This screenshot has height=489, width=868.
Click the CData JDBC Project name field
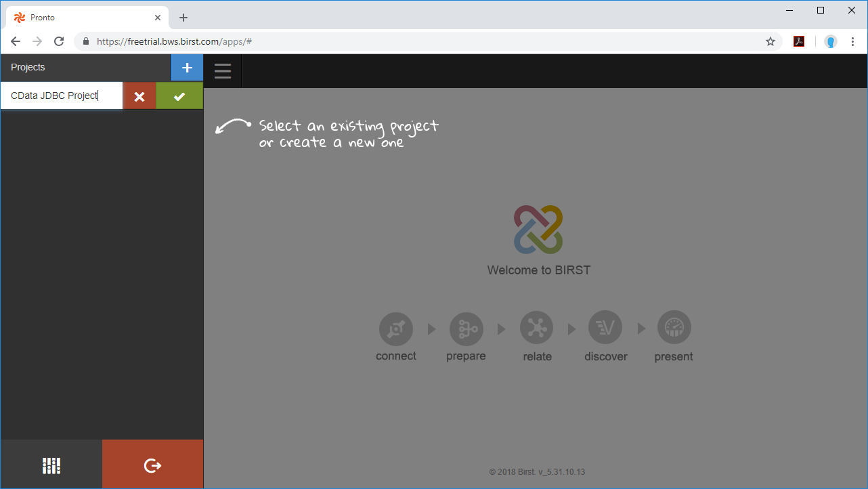tap(61, 95)
